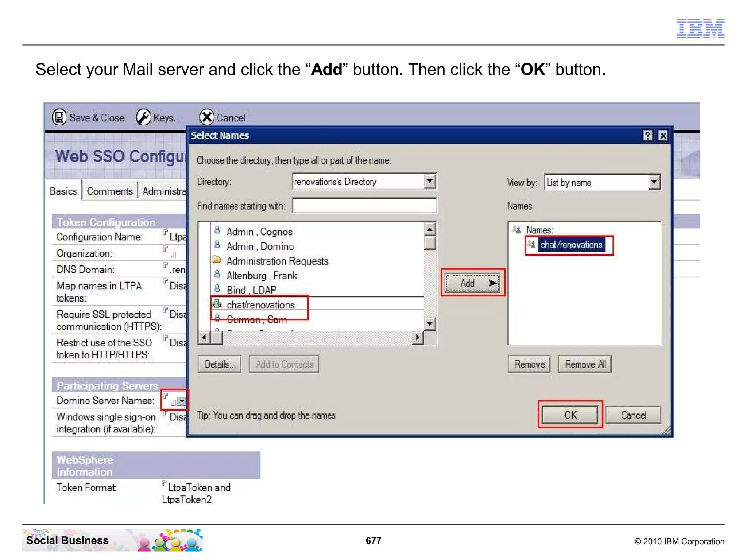Select person icon next to Admin, Domino
Screen dimensions: 747x560
217,245
